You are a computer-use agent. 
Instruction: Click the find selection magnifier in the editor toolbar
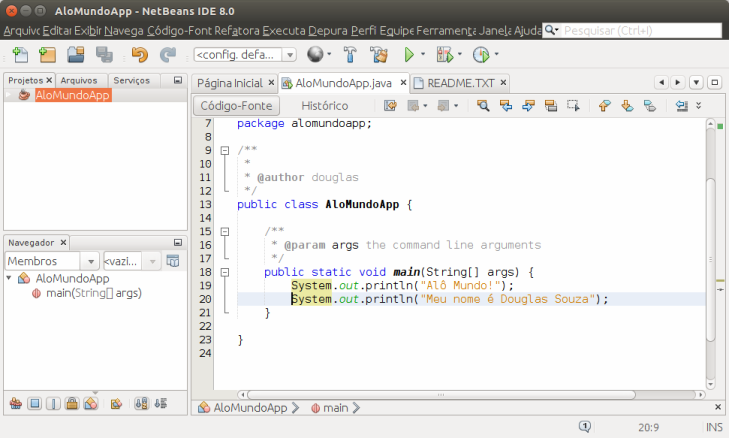pos(482,105)
